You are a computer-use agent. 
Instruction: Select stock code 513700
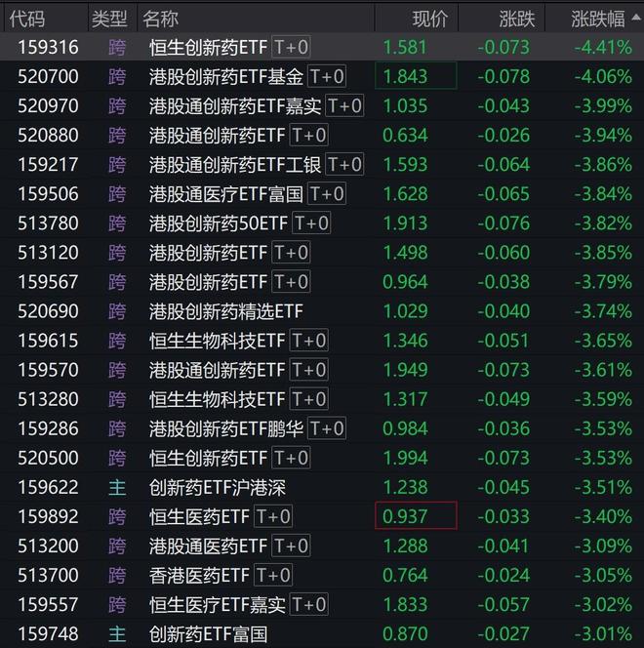point(48,575)
